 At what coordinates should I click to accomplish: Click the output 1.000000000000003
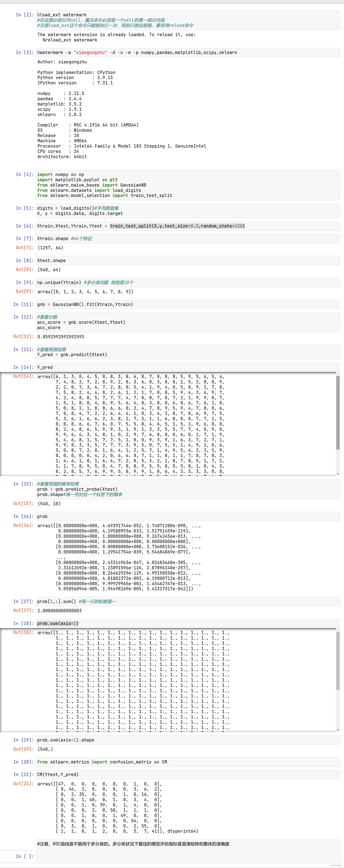60,611
